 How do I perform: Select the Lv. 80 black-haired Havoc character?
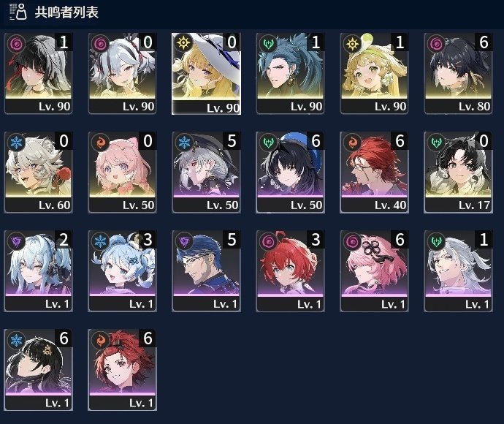[x=459, y=74]
